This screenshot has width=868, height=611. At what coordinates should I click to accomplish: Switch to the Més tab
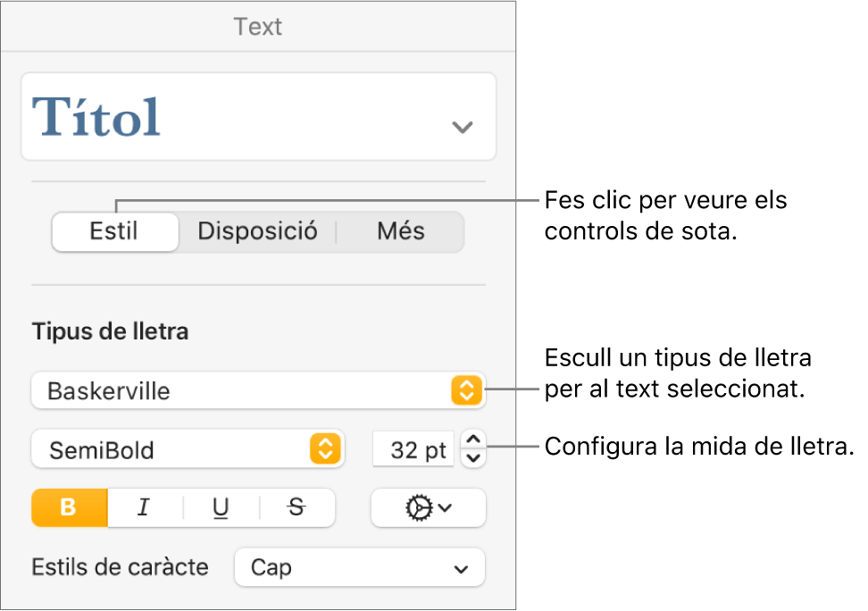click(x=401, y=231)
